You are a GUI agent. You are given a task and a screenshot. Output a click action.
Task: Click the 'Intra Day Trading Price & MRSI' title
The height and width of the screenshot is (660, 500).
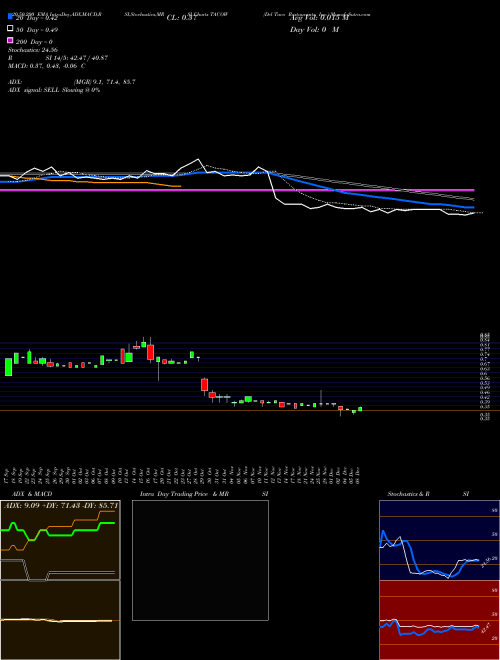[x=204, y=494]
